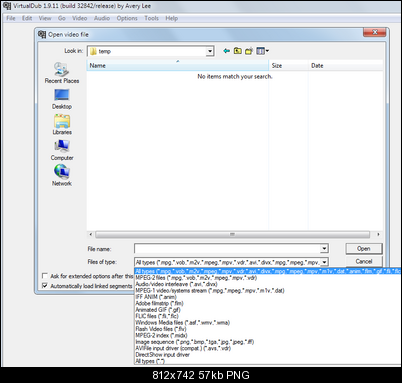Expand the File name history dropdown arrow
Viewport: 402px width, 383px height.
pos(324,248)
